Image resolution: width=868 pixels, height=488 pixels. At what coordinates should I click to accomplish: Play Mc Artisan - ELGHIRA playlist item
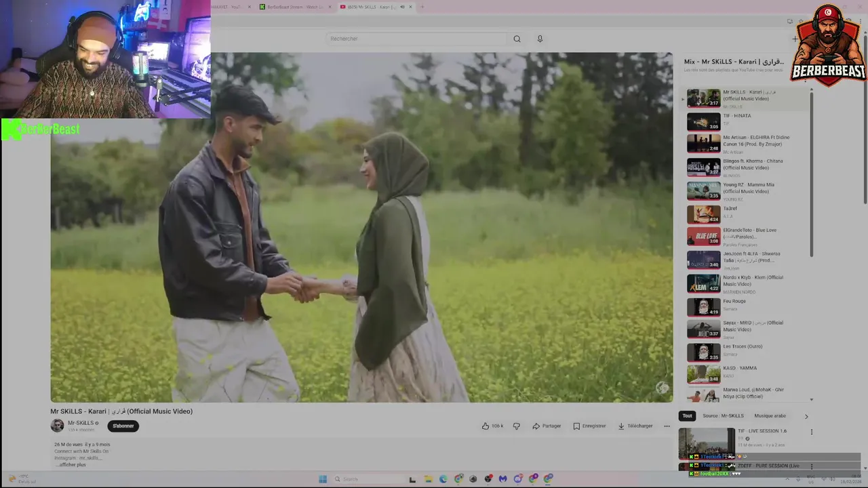pyautogui.click(x=747, y=144)
